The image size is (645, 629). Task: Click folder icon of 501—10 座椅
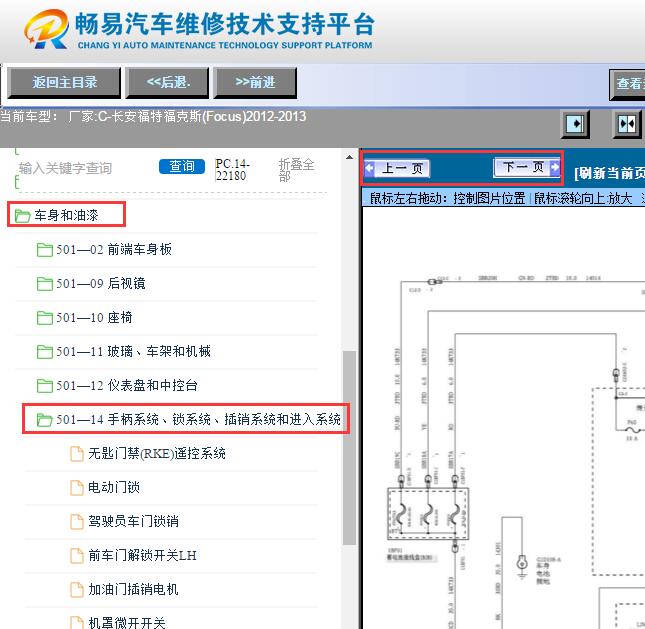coord(44,318)
